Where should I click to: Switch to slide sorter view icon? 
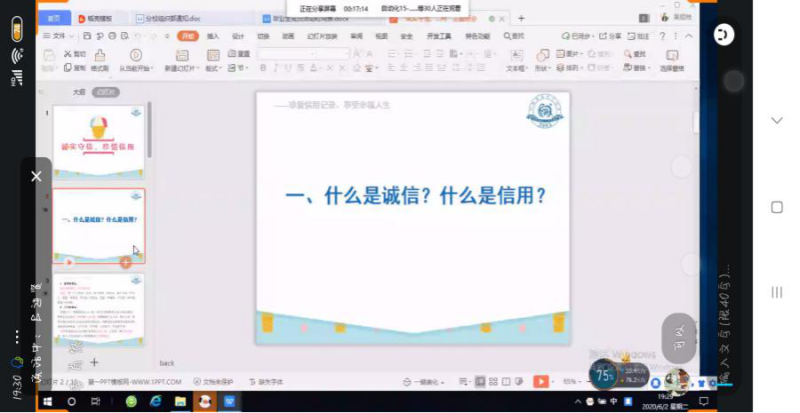(x=495, y=381)
